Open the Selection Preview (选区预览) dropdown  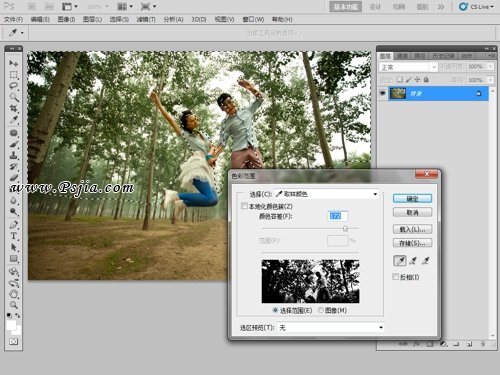(x=331, y=328)
